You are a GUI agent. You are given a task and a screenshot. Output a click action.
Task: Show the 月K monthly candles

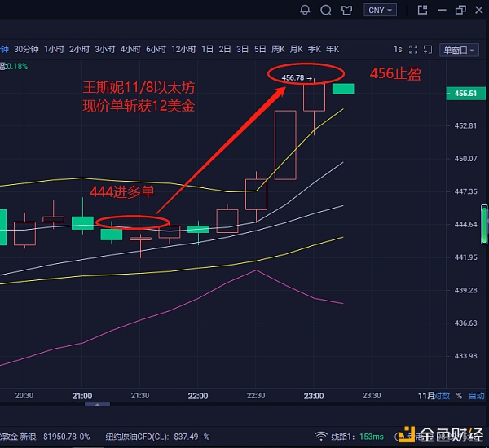(x=296, y=49)
